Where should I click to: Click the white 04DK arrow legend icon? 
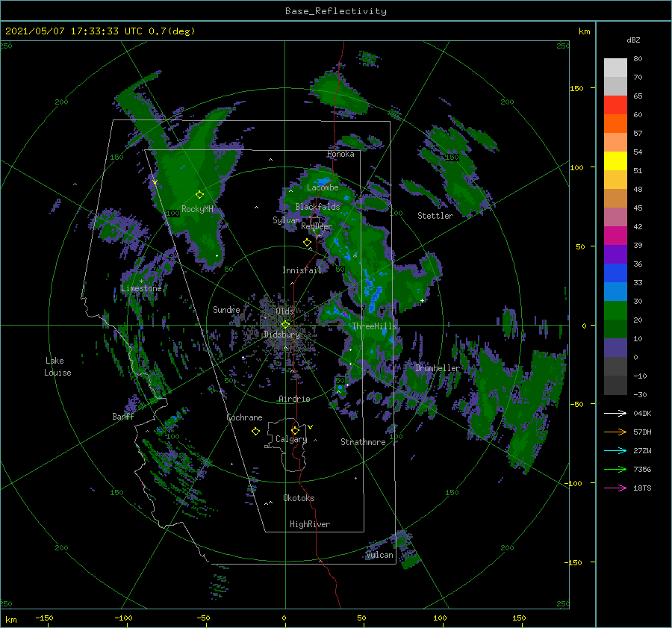coord(615,413)
